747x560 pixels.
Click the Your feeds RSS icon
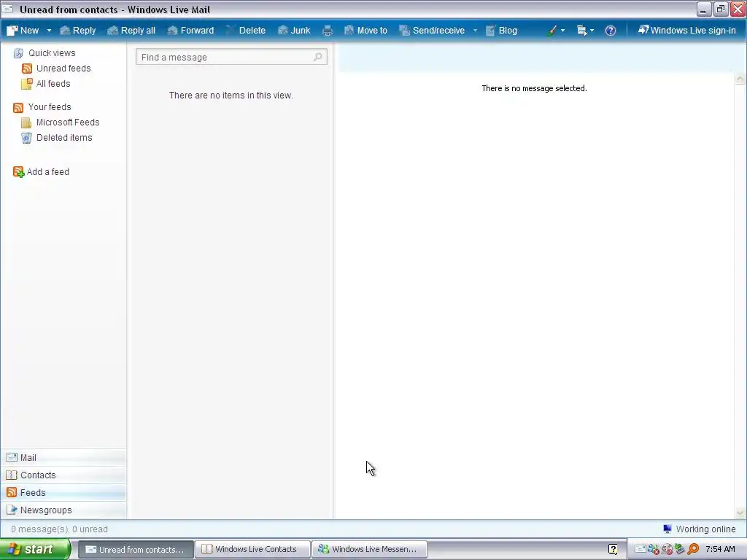[18, 108]
